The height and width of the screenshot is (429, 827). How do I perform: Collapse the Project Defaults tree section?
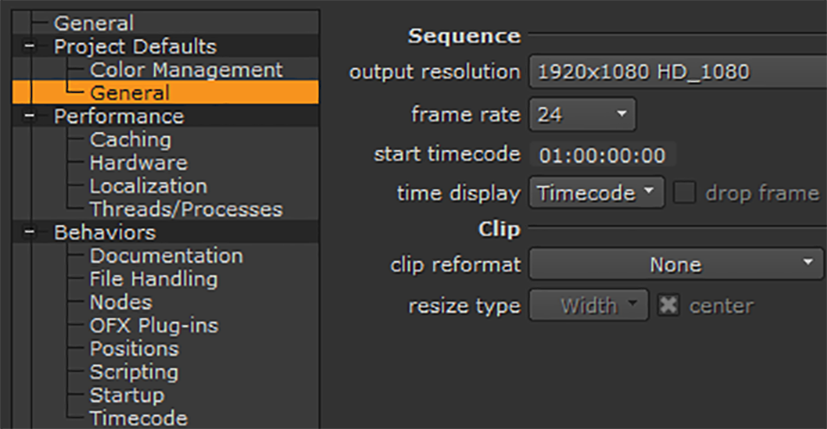coord(29,47)
